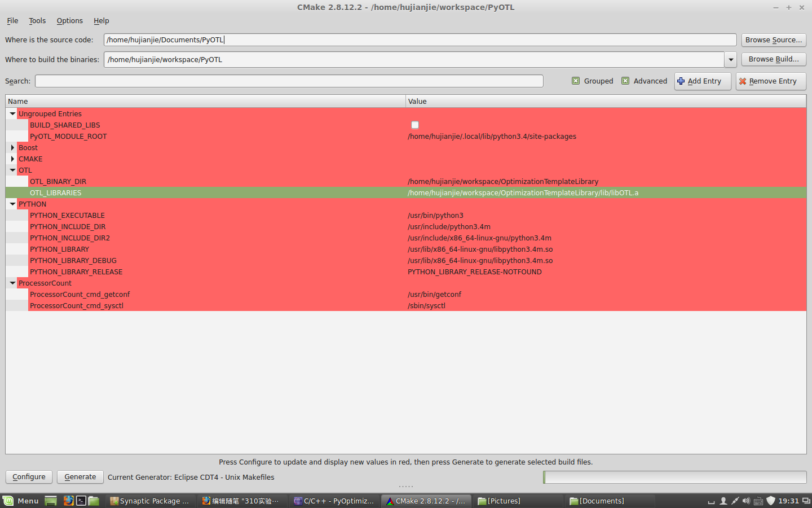Screen dimensions: 812x508
Task: Switch to the Documents folder window
Action: point(611,501)
